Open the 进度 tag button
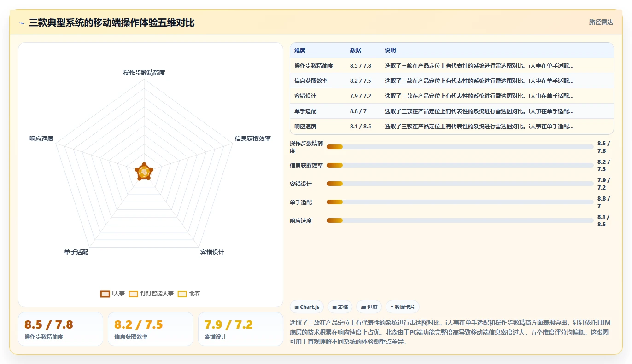The image size is (632, 364). pos(369,307)
